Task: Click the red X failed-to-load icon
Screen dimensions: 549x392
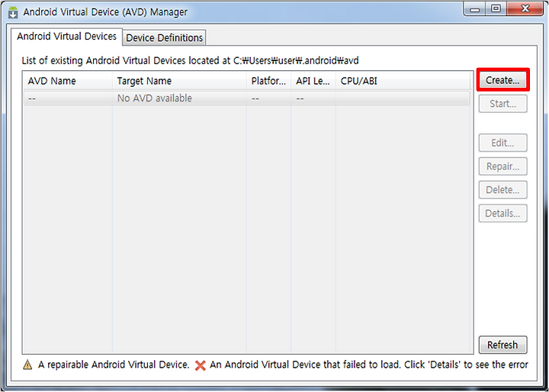Action: (x=200, y=366)
